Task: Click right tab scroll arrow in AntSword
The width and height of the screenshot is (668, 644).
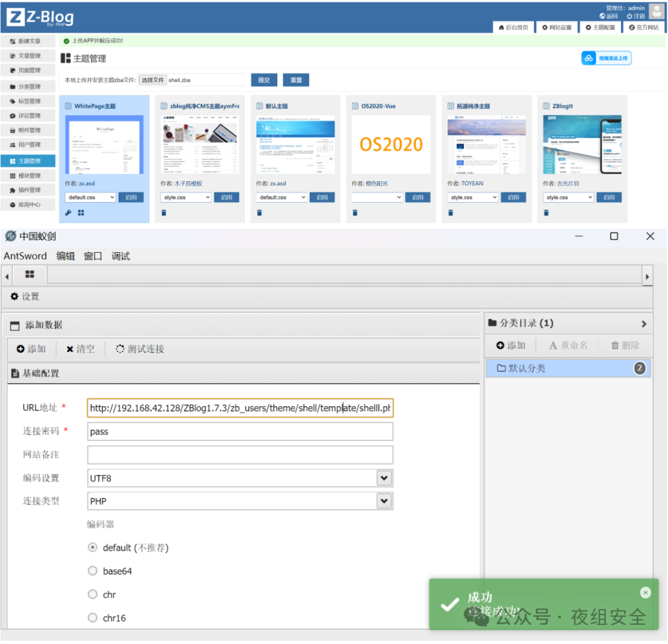Action: (647, 277)
